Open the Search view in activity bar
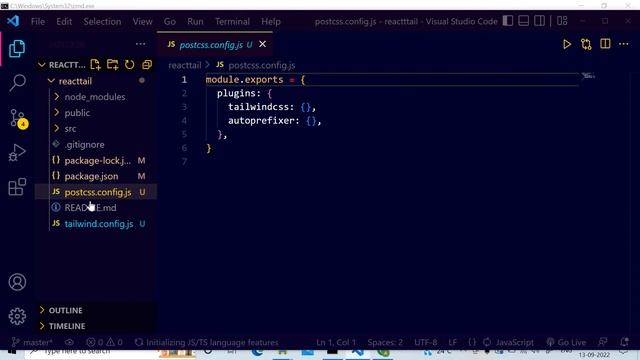The height and width of the screenshot is (360, 640). 17,83
